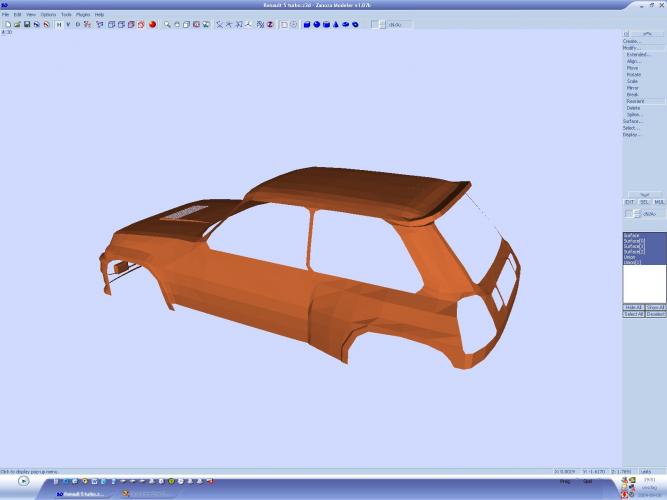Toggle the SEL selection mode button
Viewport: 667px width, 500px height.
click(644, 202)
